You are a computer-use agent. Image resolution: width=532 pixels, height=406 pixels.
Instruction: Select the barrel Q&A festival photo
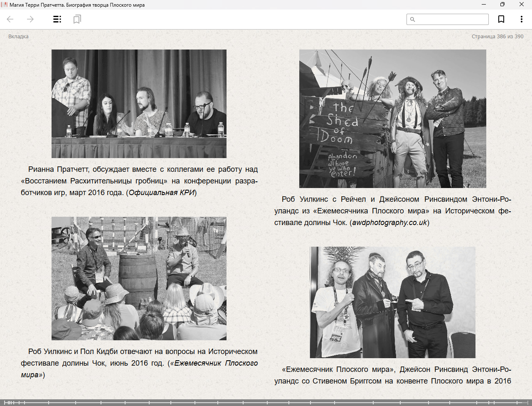coord(139,278)
